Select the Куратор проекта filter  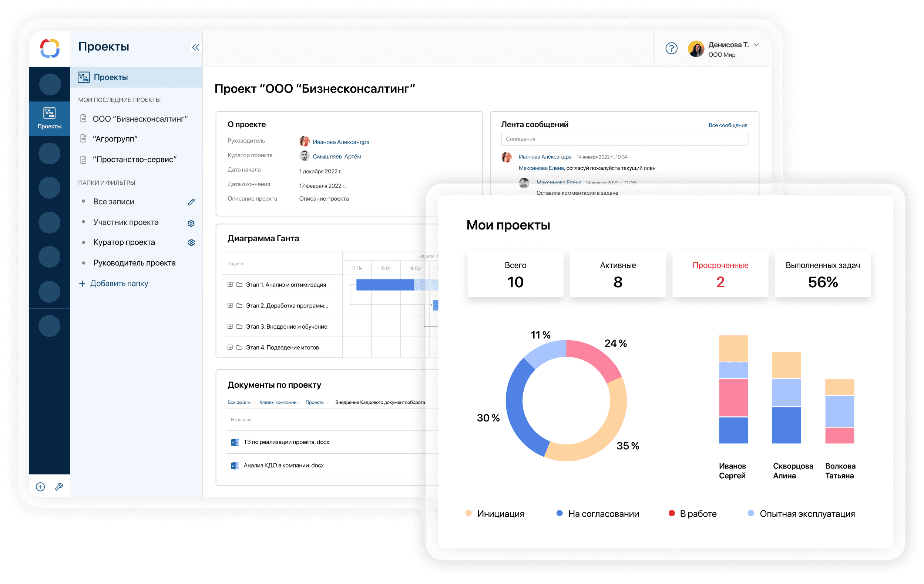click(x=124, y=242)
